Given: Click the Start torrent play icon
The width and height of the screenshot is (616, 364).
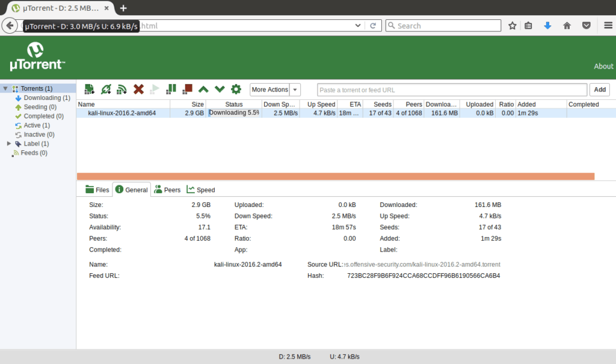Looking at the screenshot, I should point(155,89).
